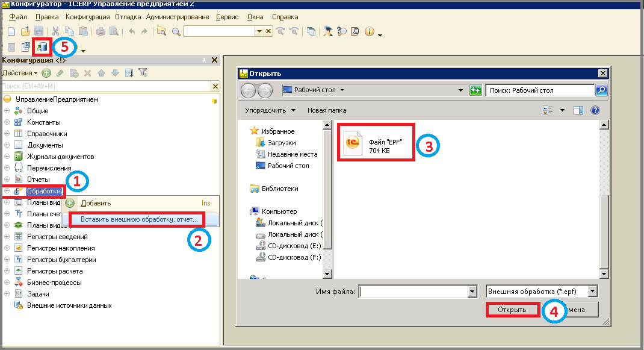Click the Move up arrow in Configuration panel
This screenshot has width=644, height=350.
coord(102,73)
